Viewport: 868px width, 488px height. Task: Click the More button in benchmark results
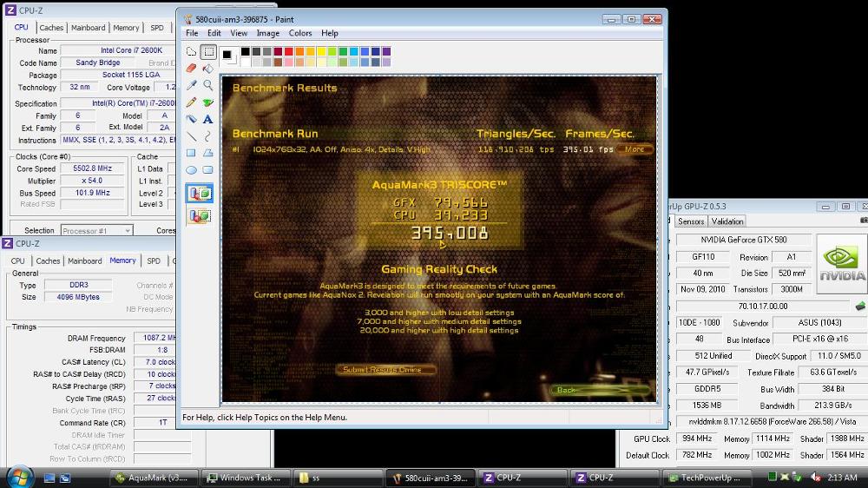635,149
